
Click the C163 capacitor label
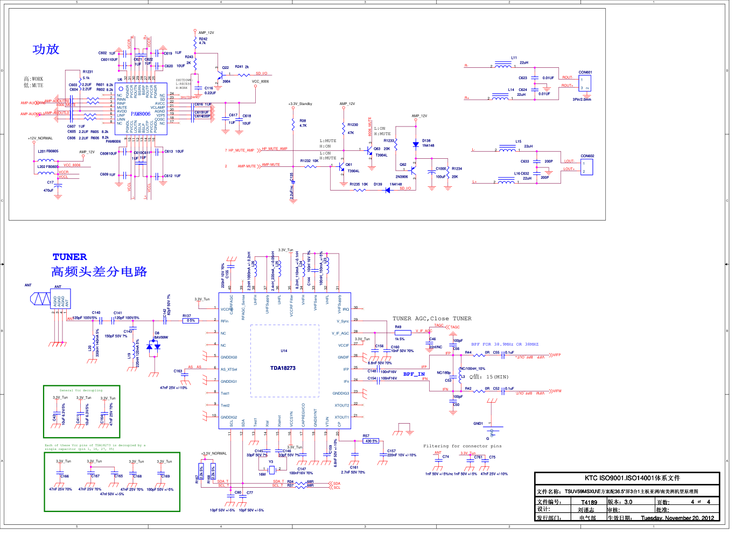pos(178,371)
